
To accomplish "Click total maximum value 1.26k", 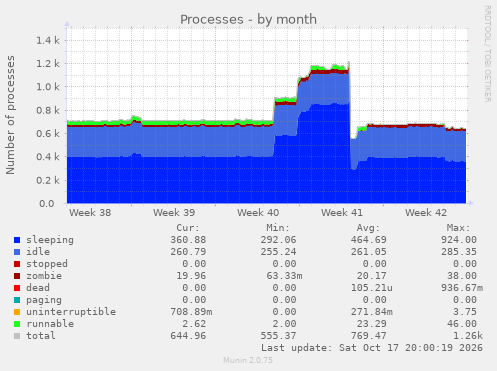I will (468, 336).
